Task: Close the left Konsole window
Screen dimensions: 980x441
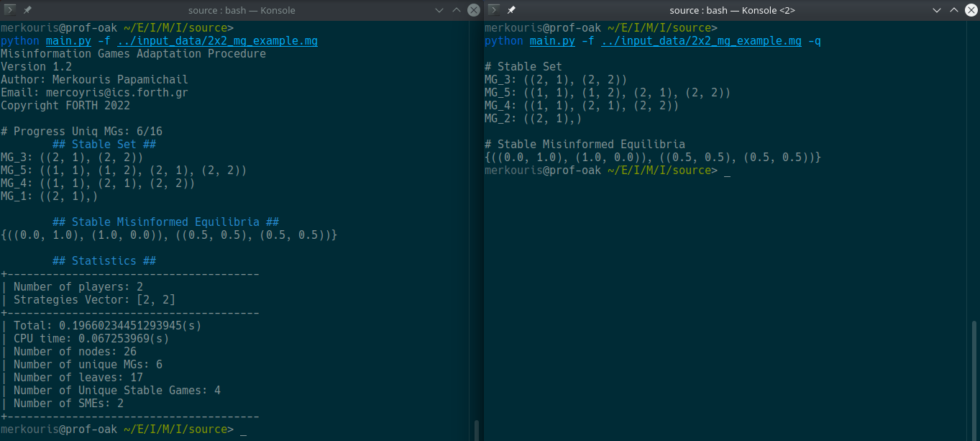Action: [x=474, y=10]
